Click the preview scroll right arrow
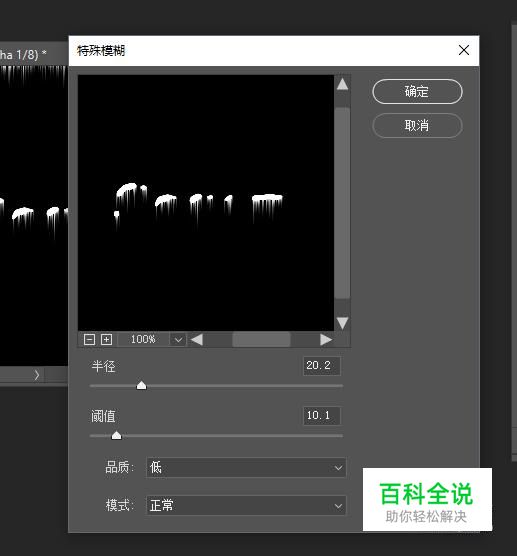The image size is (517, 556). click(326, 340)
